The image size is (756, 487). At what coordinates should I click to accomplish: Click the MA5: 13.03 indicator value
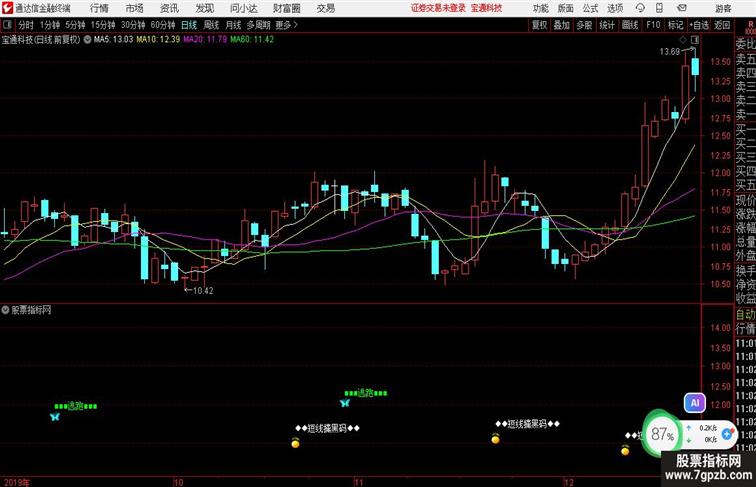click(x=113, y=40)
